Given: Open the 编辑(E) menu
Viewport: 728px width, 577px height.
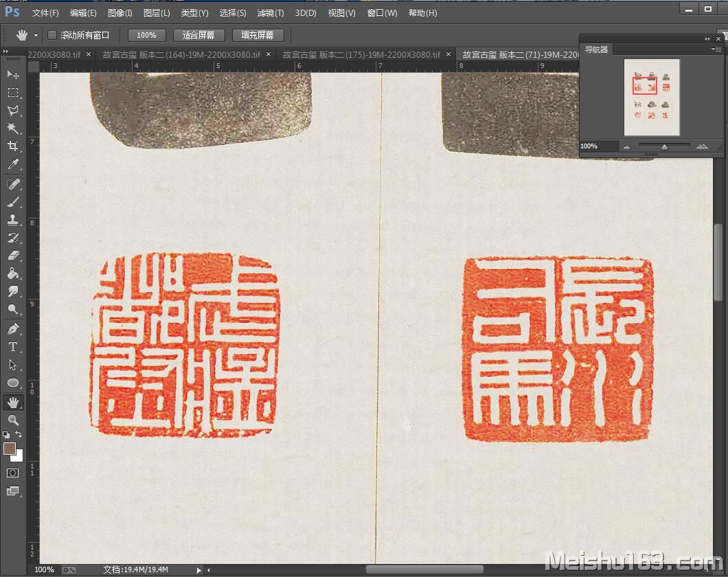Looking at the screenshot, I should 83,13.
